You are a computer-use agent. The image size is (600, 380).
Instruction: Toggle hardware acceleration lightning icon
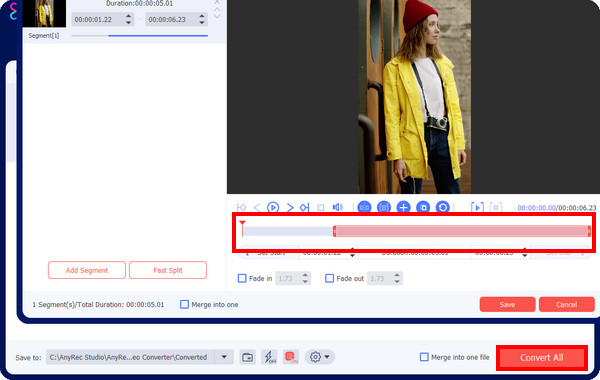tap(270, 357)
